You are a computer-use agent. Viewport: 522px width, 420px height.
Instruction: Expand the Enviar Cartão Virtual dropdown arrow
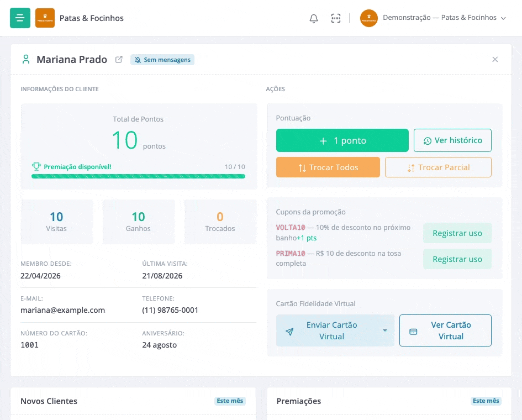[385, 330]
